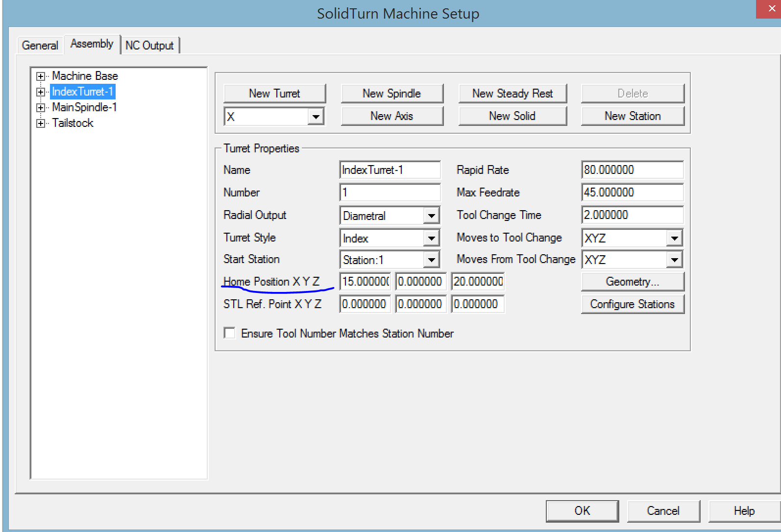Click the turret Name input field
The height and width of the screenshot is (532, 781).
tap(390, 170)
